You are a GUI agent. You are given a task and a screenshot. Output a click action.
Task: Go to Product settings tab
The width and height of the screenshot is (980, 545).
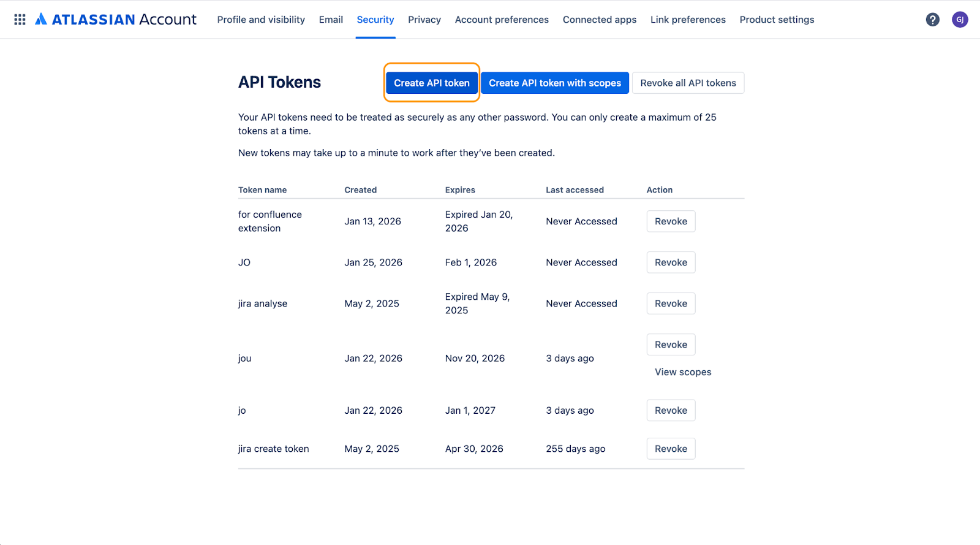coord(777,20)
